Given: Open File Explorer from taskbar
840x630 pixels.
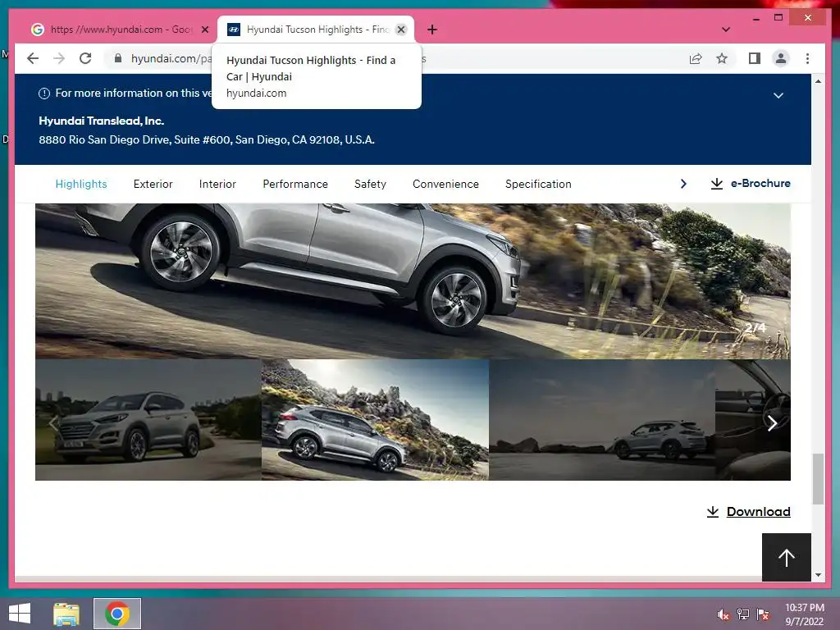Looking at the screenshot, I should (x=66, y=614).
